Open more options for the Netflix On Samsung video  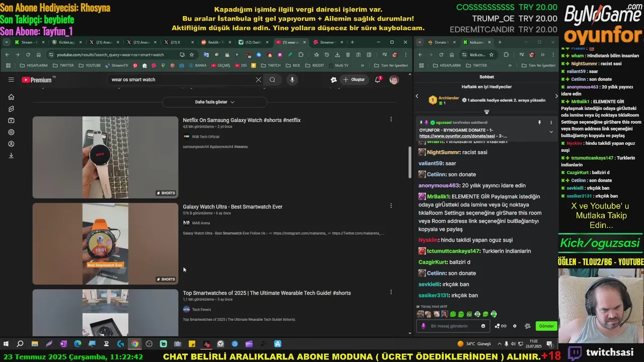click(x=391, y=119)
